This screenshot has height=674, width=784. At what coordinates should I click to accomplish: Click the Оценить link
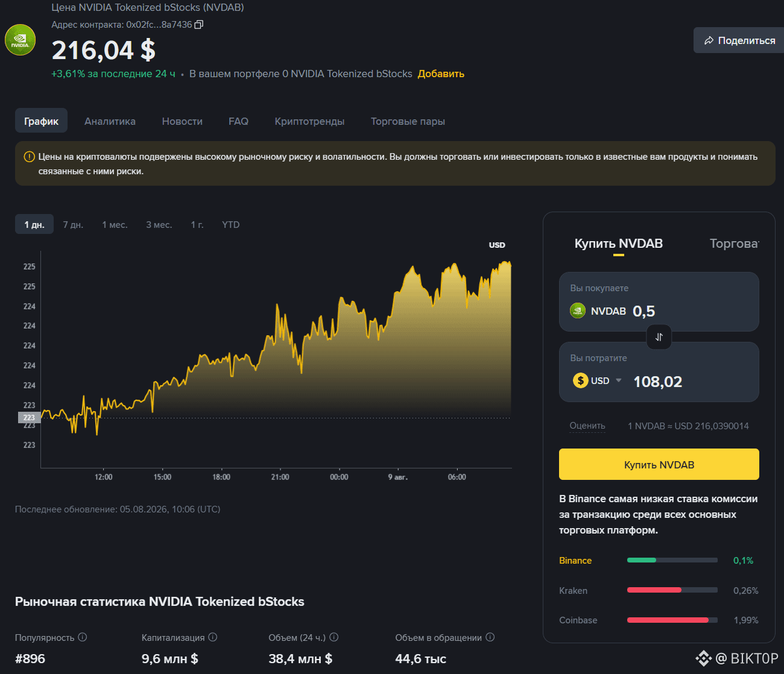(x=587, y=426)
